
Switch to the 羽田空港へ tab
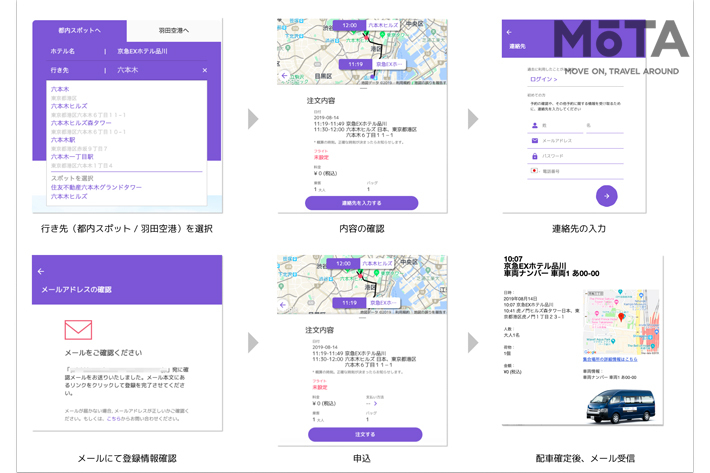[174, 31]
